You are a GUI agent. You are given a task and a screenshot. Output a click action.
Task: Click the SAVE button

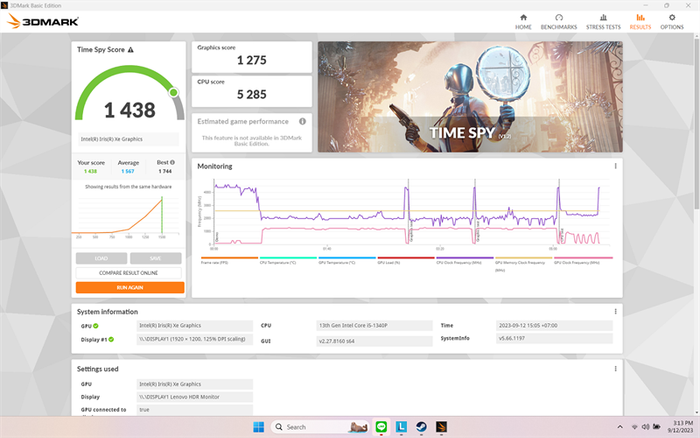155,258
